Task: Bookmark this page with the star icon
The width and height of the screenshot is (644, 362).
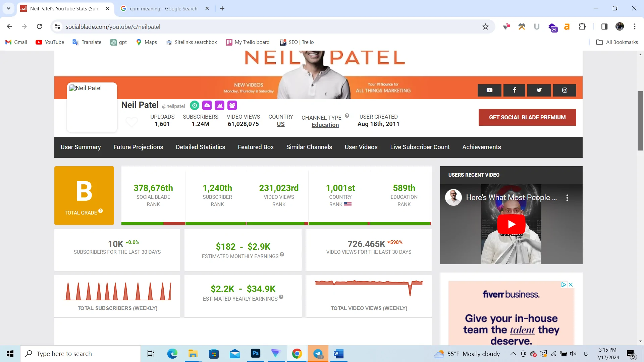Action: click(x=485, y=27)
